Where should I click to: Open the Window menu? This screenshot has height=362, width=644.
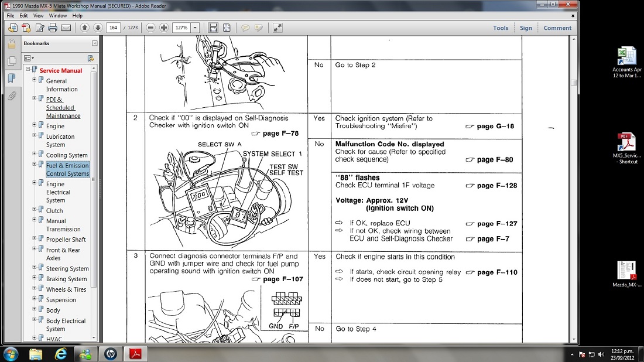[x=58, y=16]
